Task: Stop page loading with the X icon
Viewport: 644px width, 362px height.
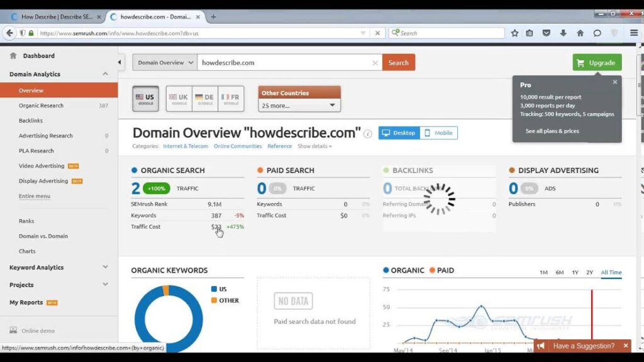Action: 377,33
